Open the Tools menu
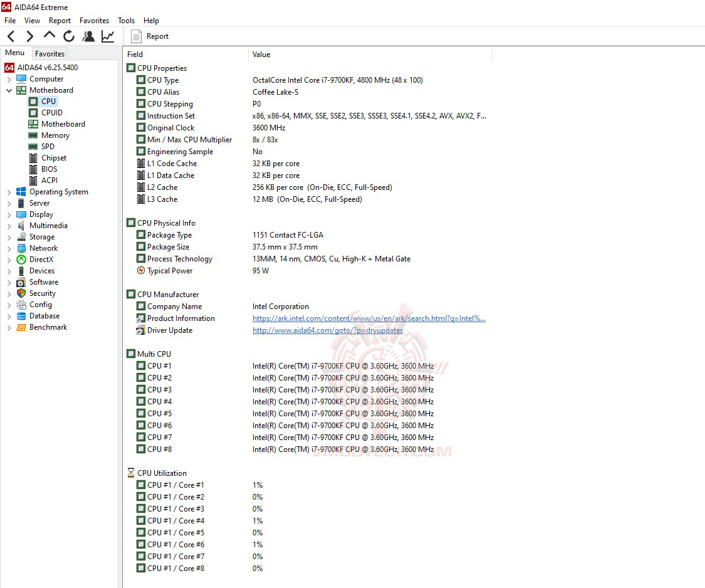Image resolution: width=705 pixels, height=588 pixels. [x=127, y=20]
